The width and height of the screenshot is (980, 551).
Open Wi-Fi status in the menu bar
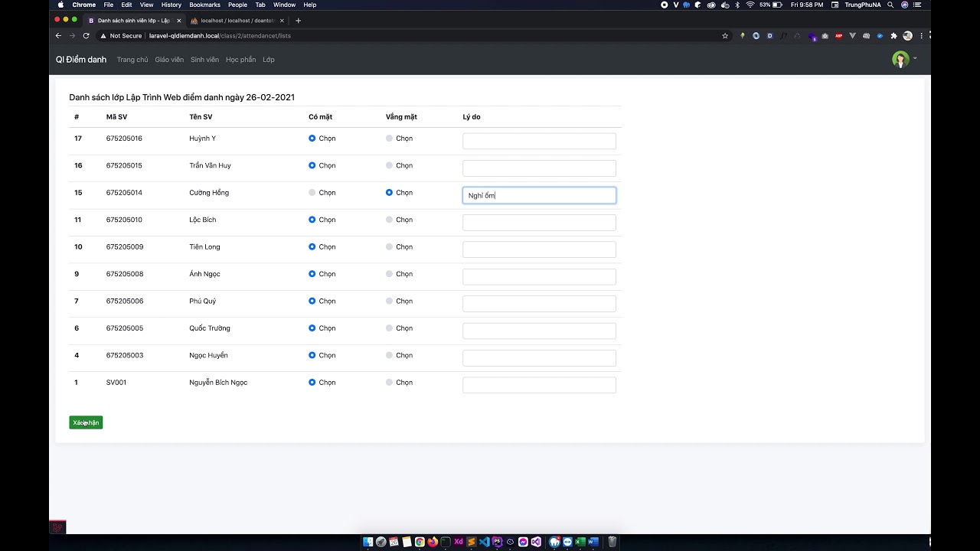pyautogui.click(x=750, y=5)
